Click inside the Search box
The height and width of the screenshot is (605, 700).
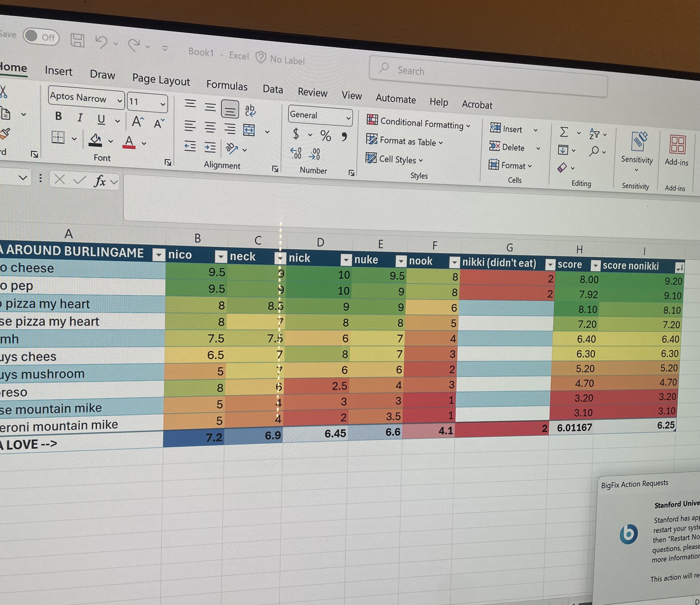pos(488,77)
